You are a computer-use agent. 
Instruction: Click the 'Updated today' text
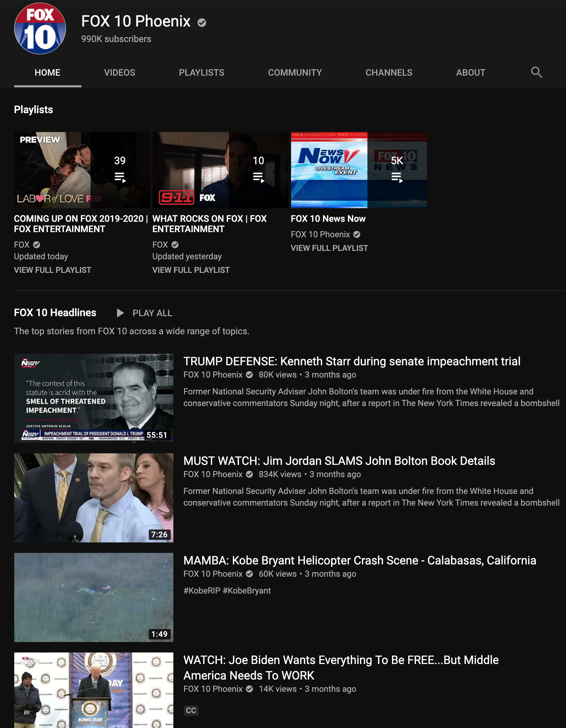(41, 256)
